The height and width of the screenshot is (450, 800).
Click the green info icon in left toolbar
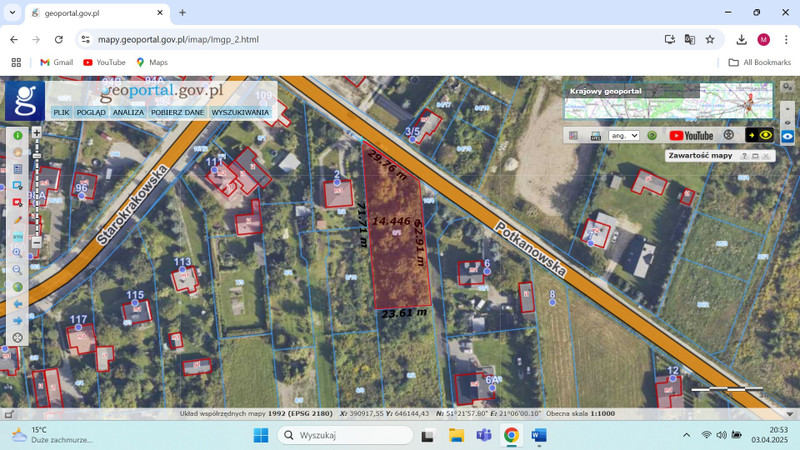17,135
